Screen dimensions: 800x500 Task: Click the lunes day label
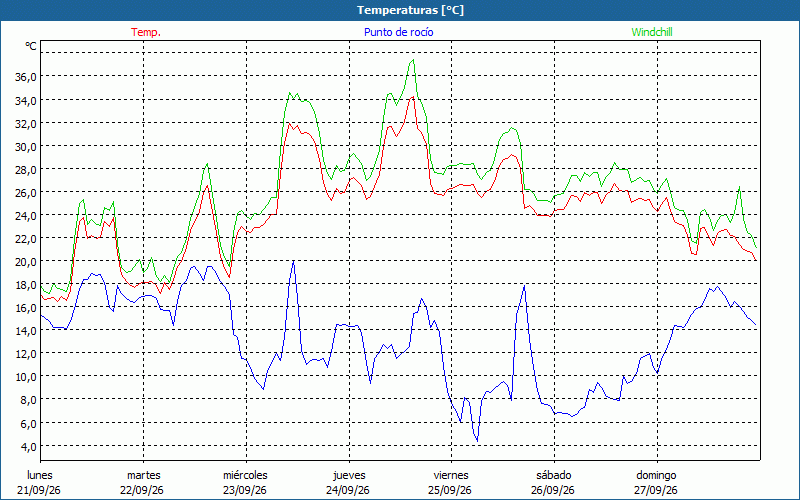(x=40, y=475)
